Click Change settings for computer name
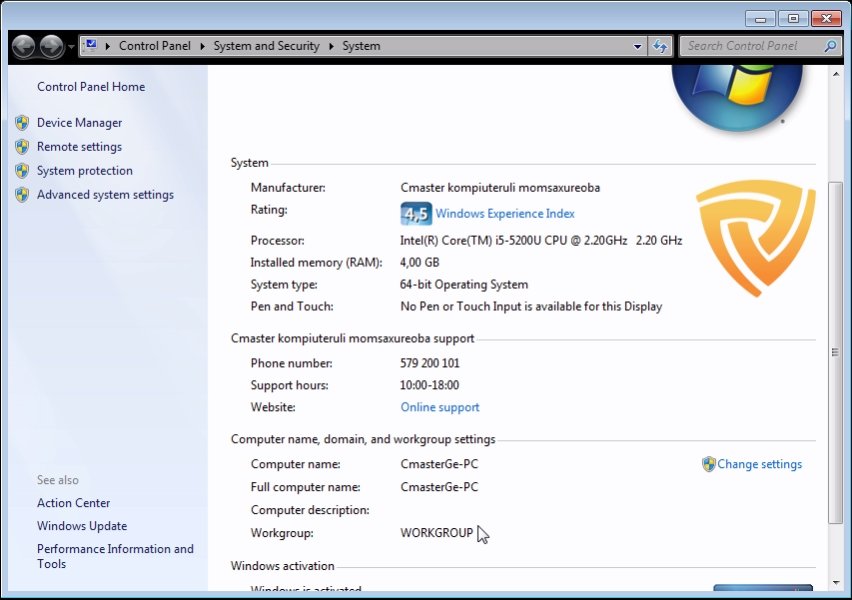 pyautogui.click(x=760, y=464)
